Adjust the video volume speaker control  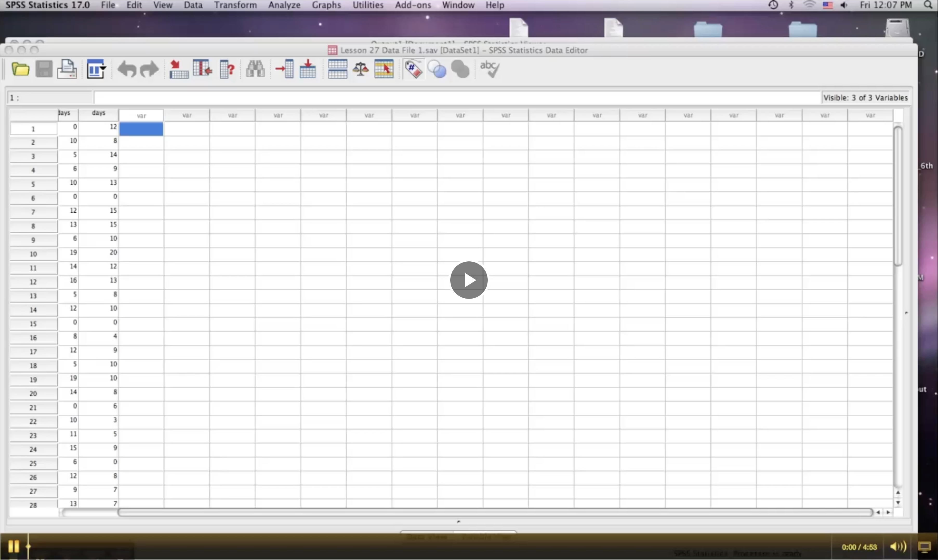coord(897,546)
